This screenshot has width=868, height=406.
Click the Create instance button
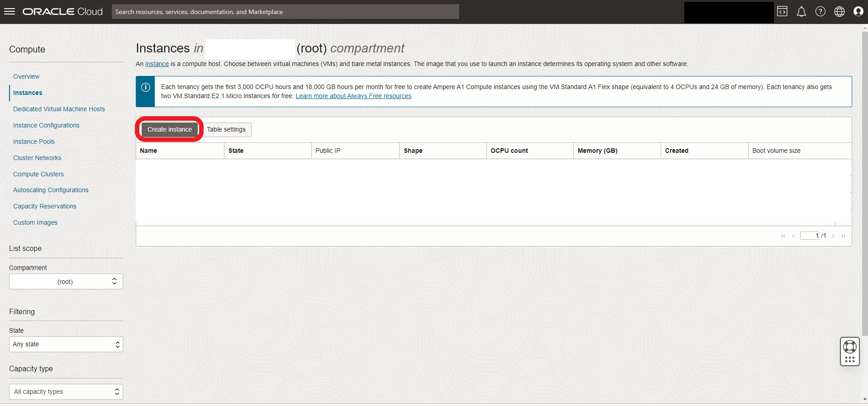coord(170,130)
